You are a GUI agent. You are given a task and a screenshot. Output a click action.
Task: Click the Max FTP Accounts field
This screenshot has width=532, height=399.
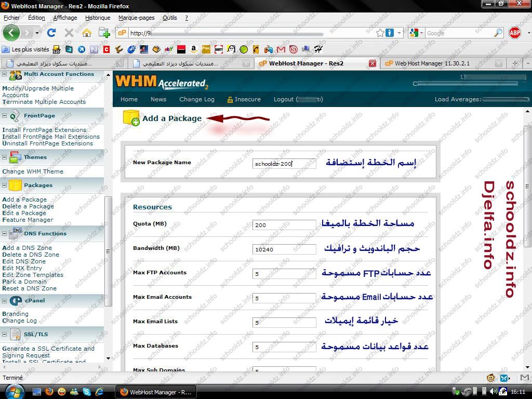click(x=284, y=274)
